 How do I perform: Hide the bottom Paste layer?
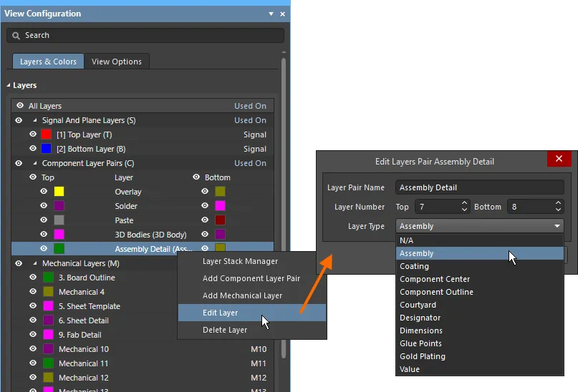click(205, 220)
